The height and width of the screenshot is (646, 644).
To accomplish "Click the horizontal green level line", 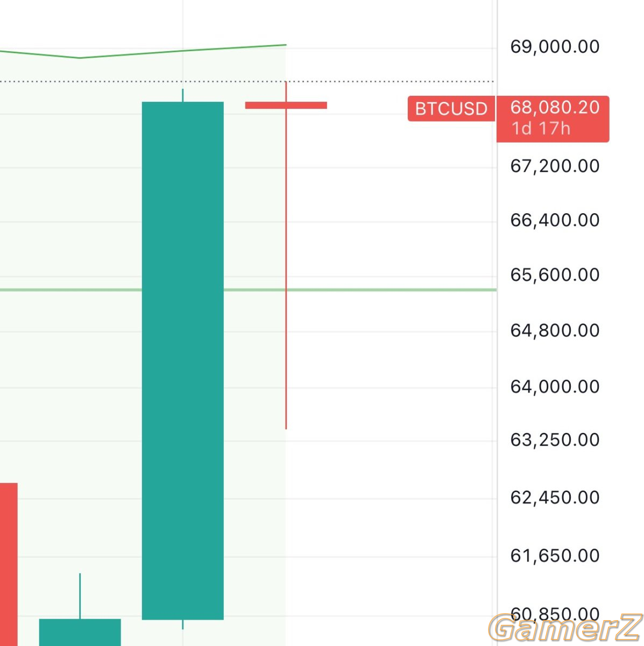I will [377, 290].
